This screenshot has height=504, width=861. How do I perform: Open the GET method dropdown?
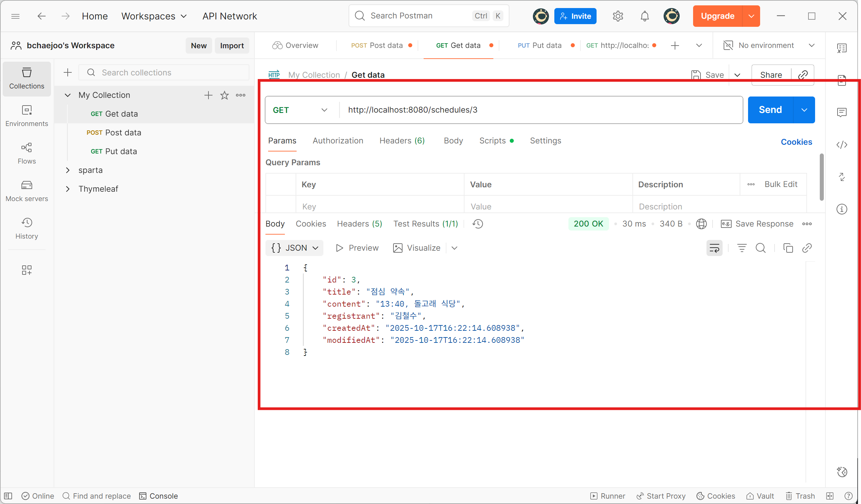(300, 110)
